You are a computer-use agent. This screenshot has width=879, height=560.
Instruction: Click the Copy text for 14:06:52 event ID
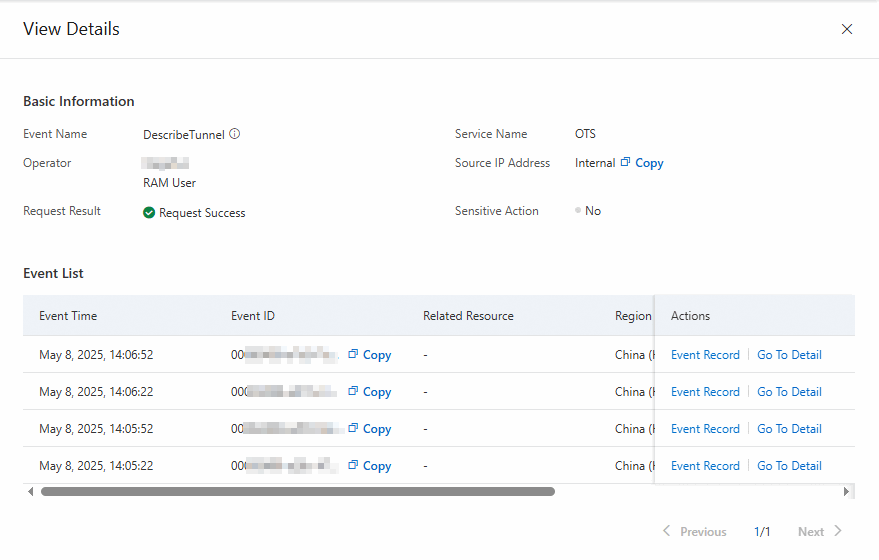click(x=377, y=355)
